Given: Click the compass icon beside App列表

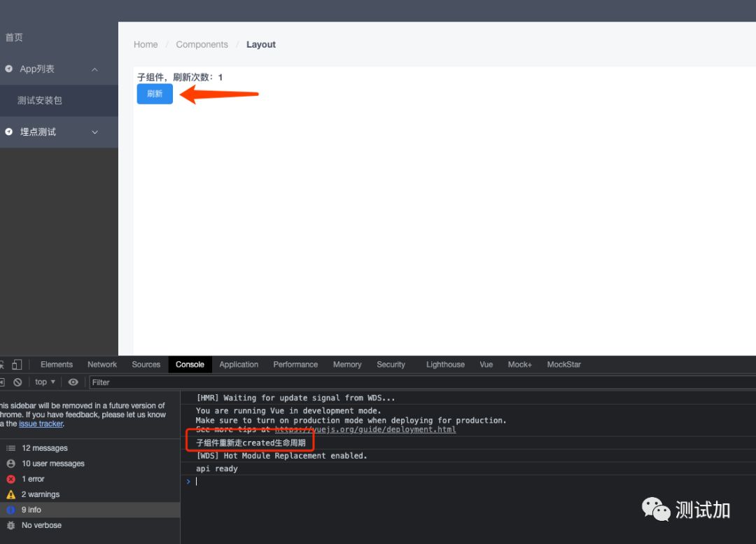Looking at the screenshot, I should 9,69.
